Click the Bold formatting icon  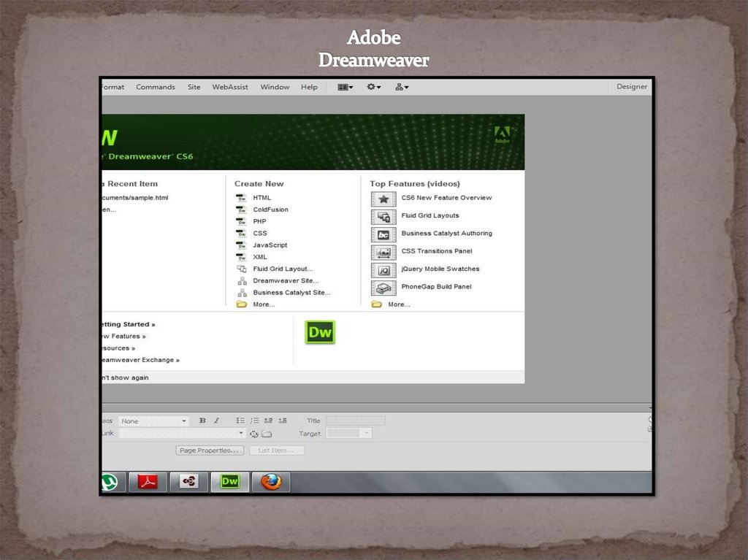tap(203, 421)
